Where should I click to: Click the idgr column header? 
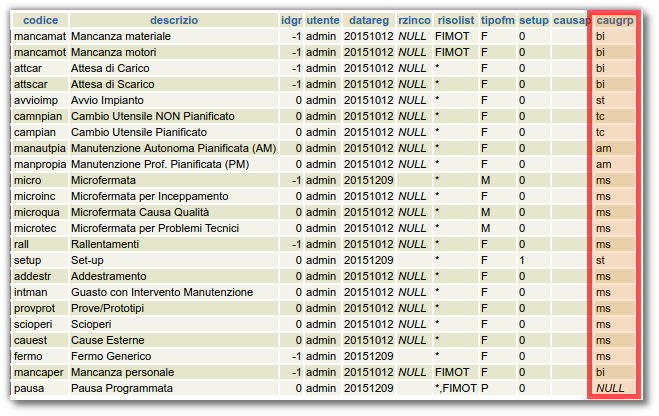[x=291, y=20]
